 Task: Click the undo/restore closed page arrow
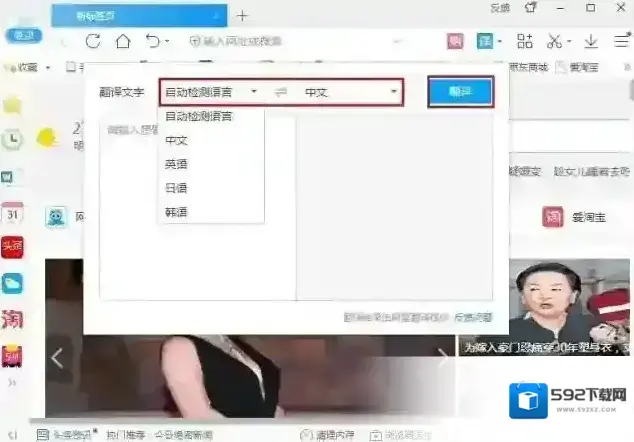click(x=152, y=41)
